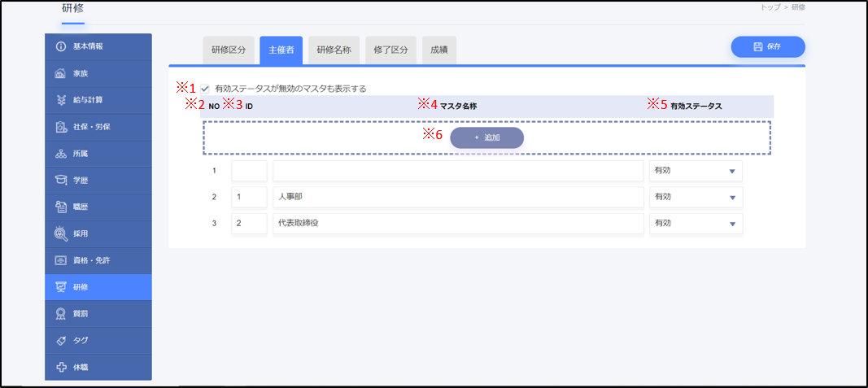Open 所属 sidebar menu item
Screen dimensions: 868x388
point(98,154)
